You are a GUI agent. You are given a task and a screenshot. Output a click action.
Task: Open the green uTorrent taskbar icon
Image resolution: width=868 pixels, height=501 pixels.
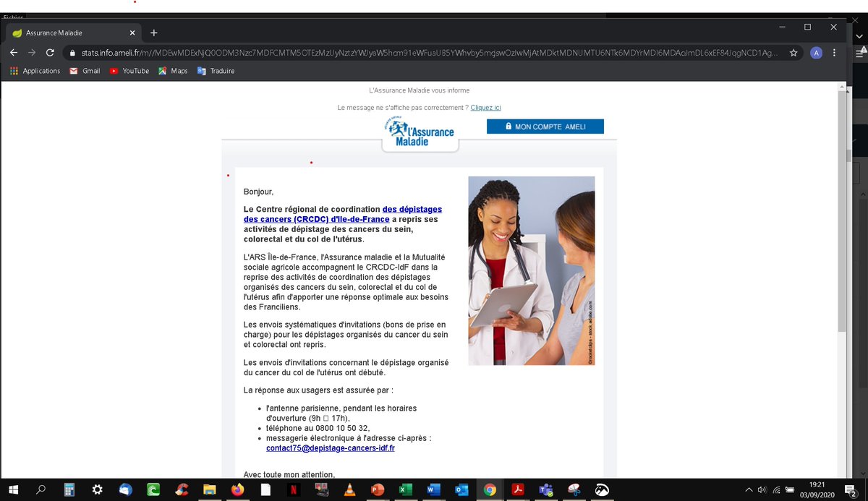(153, 489)
